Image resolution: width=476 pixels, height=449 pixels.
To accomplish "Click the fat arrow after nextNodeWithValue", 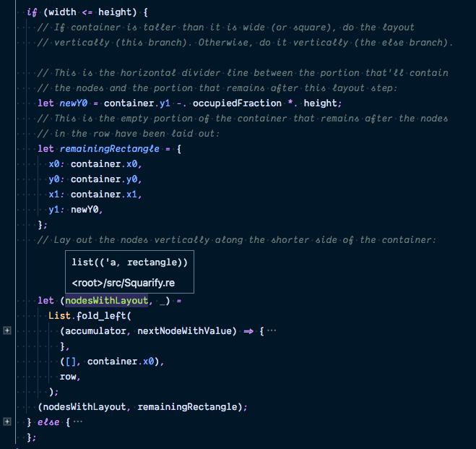I will pyautogui.click(x=248, y=331).
